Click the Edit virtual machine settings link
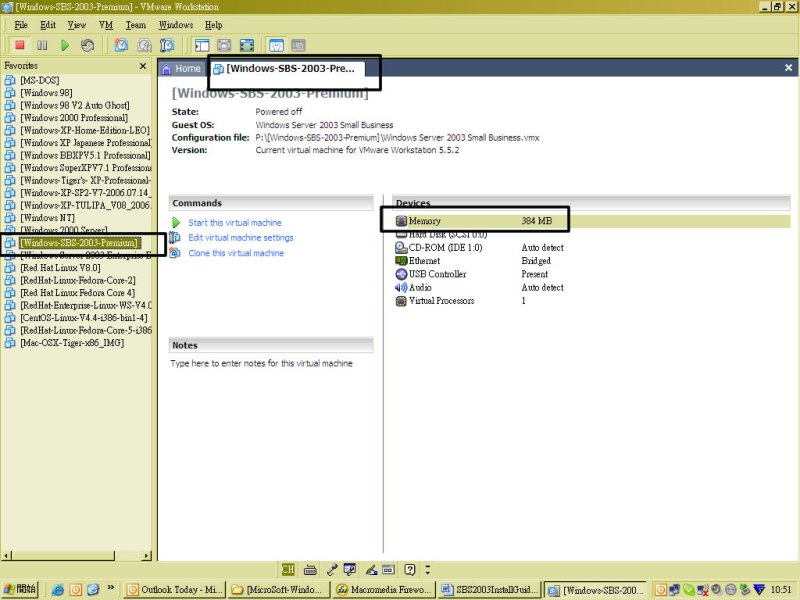Screen dimensions: 800x600 tap(241, 237)
